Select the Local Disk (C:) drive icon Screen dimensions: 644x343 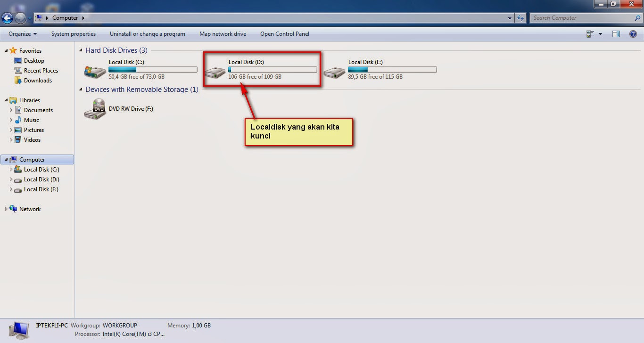point(95,71)
